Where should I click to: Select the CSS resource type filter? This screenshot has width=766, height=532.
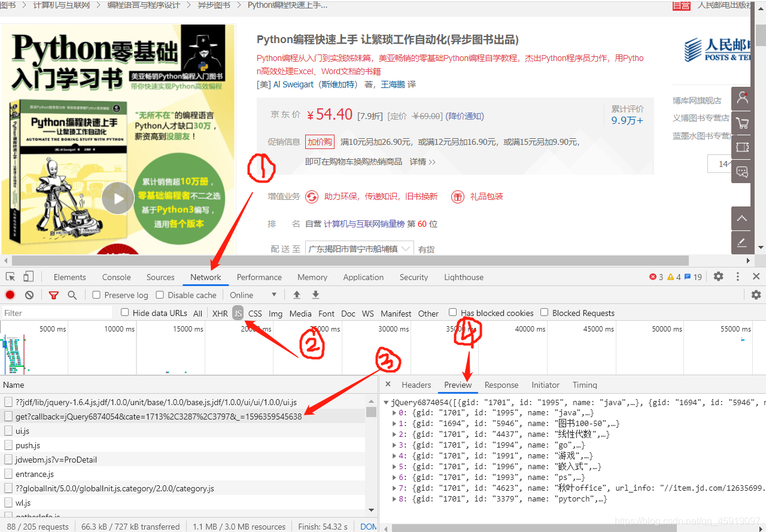(255, 313)
